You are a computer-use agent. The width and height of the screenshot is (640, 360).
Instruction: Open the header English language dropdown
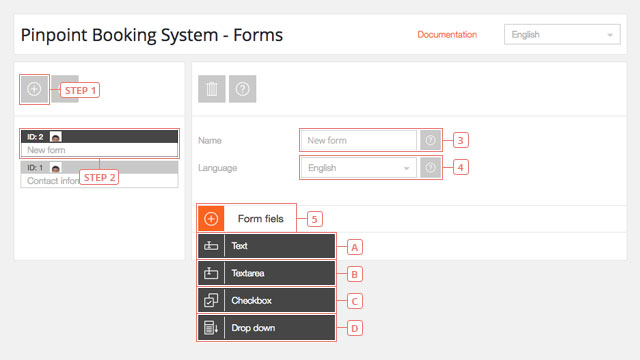(562, 35)
